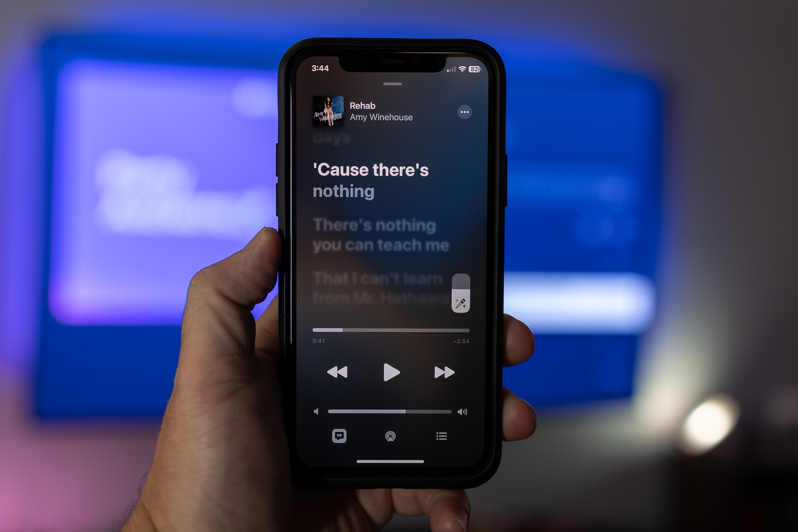Screen dimensions: 798x532
Task: Tap the lyrics icon to toggle view
Action: point(340,435)
